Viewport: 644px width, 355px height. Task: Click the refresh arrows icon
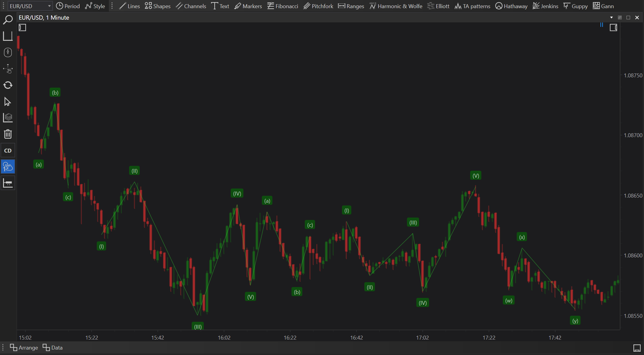(x=8, y=85)
